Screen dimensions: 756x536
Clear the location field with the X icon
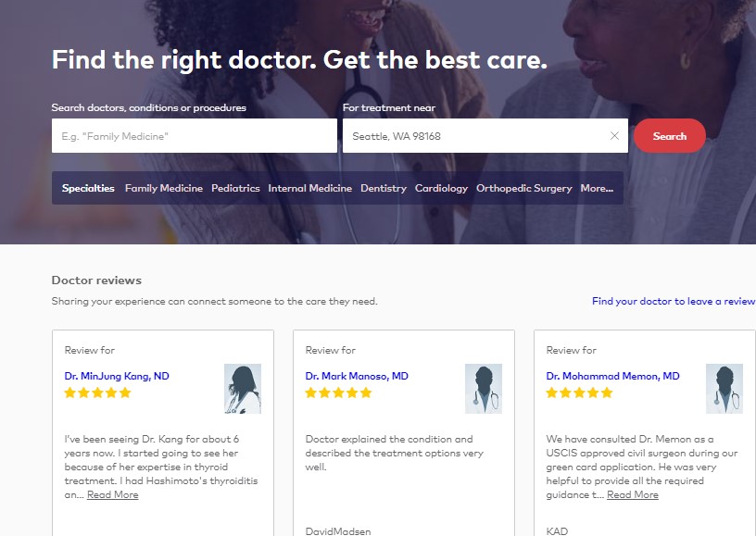[614, 136]
